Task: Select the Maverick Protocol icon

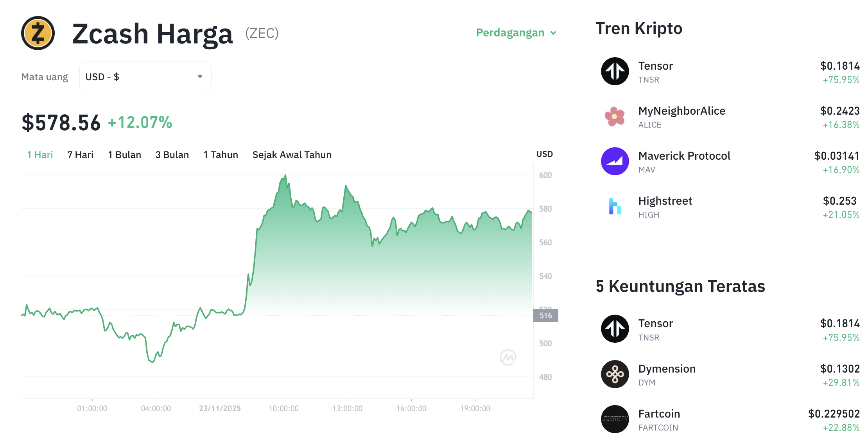Action: pyautogui.click(x=615, y=162)
